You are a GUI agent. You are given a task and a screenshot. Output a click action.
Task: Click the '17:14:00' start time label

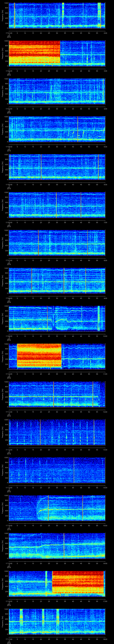9,525
